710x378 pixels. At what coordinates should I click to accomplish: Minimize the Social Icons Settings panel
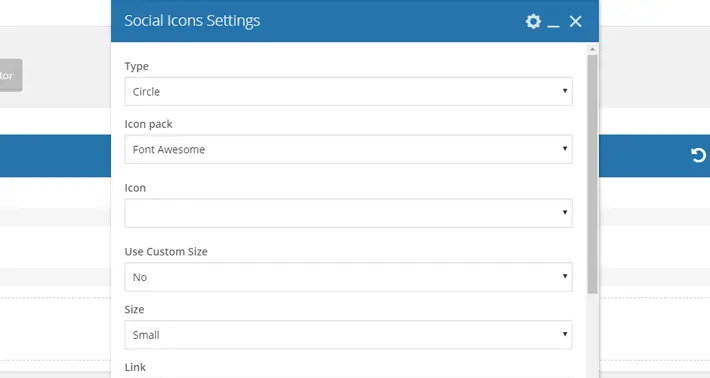point(553,23)
